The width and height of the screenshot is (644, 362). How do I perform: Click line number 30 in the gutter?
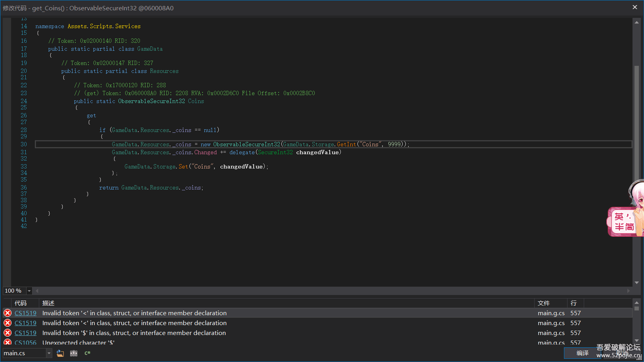[x=24, y=144]
